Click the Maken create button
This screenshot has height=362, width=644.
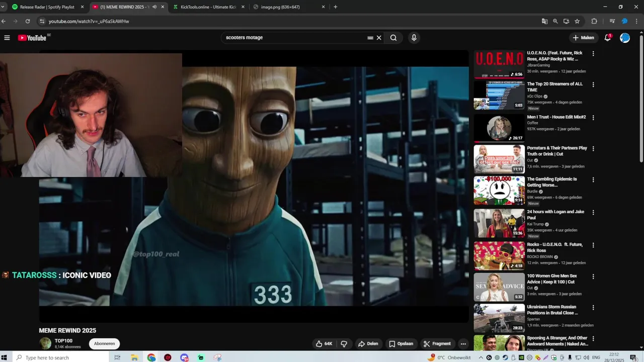click(583, 38)
